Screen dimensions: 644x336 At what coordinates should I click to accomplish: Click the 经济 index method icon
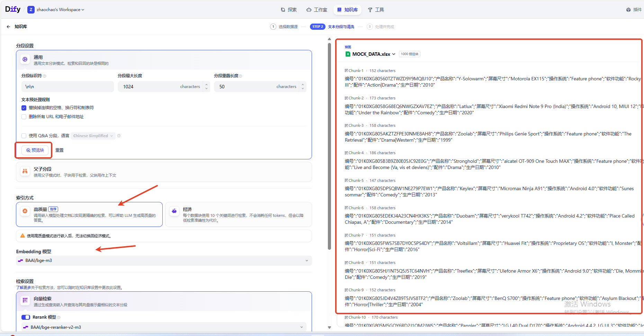(174, 211)
